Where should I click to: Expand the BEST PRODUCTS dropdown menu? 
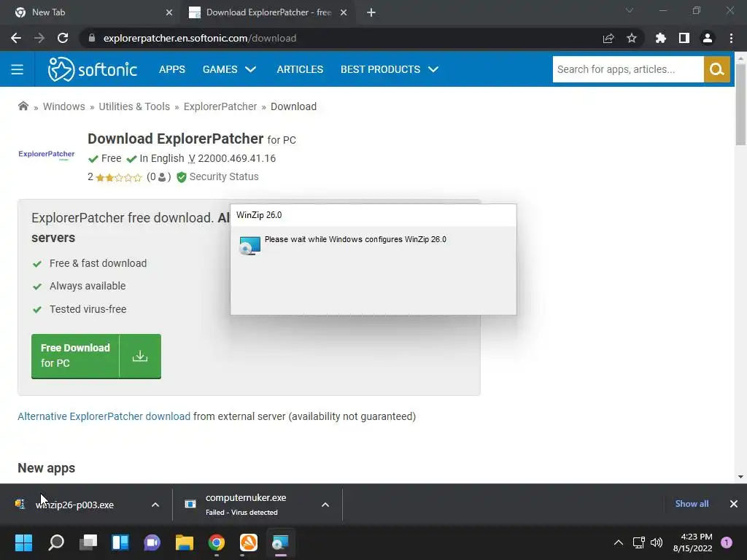pos(390,69)
